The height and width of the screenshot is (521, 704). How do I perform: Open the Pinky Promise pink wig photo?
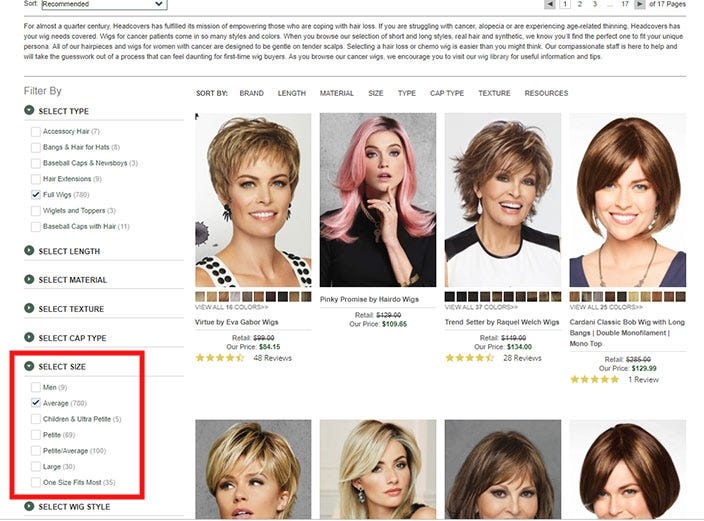point(378,200)
